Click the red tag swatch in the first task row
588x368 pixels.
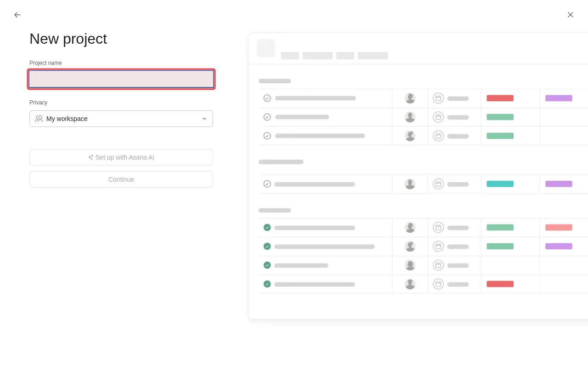[x=500, y=98]
